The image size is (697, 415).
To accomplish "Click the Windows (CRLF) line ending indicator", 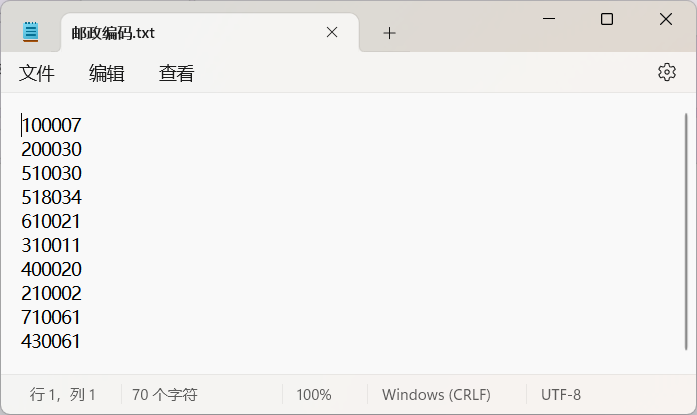I will click(x=436, y=395).
